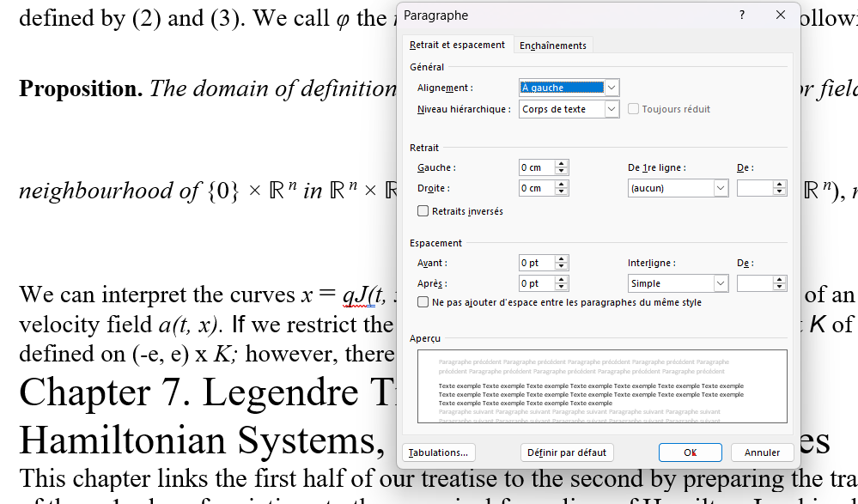Click the Définir par défaut button

[x=567, y=452]
